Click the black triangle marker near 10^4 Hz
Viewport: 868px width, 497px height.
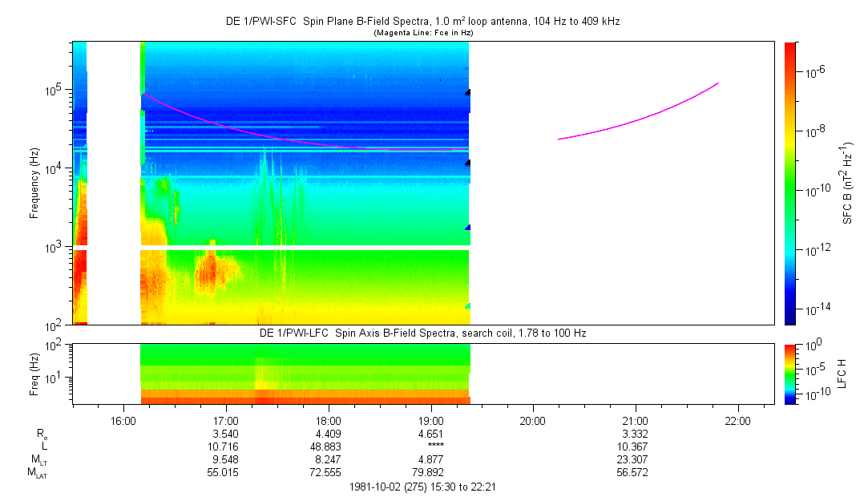(x=467, y=163)
